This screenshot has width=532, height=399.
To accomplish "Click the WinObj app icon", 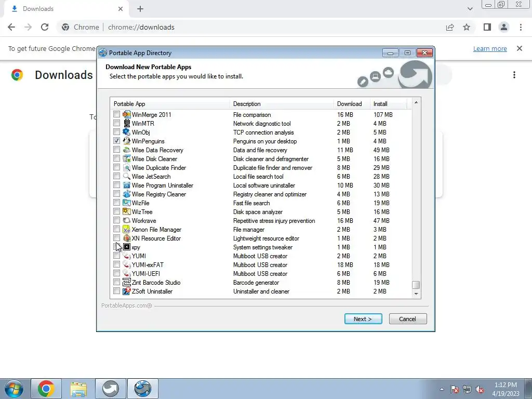I will click(x=127, y=132).
